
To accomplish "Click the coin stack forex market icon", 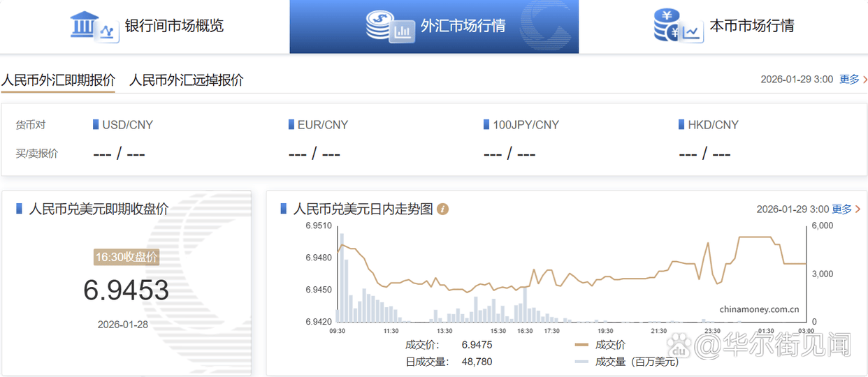I will [x=389, y=27].
